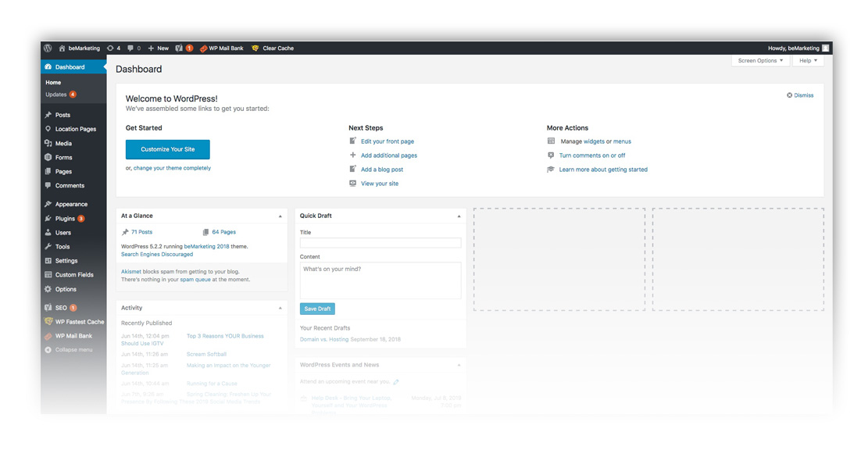Open the WordPress logo menu
This screenshot has height=468, width=868.
pos(48,48)
